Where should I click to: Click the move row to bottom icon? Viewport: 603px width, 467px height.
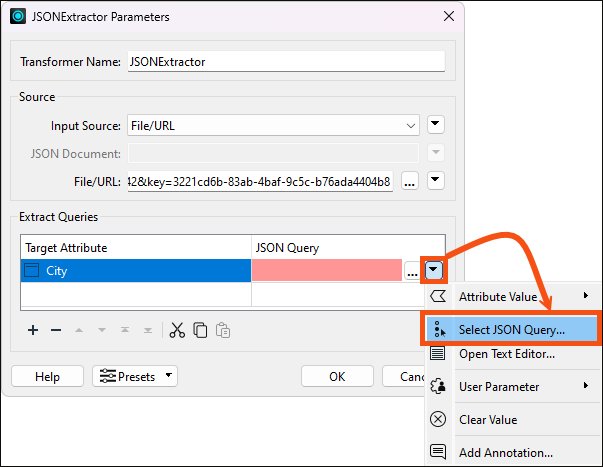pyautogui.click(x=148, y=330)
